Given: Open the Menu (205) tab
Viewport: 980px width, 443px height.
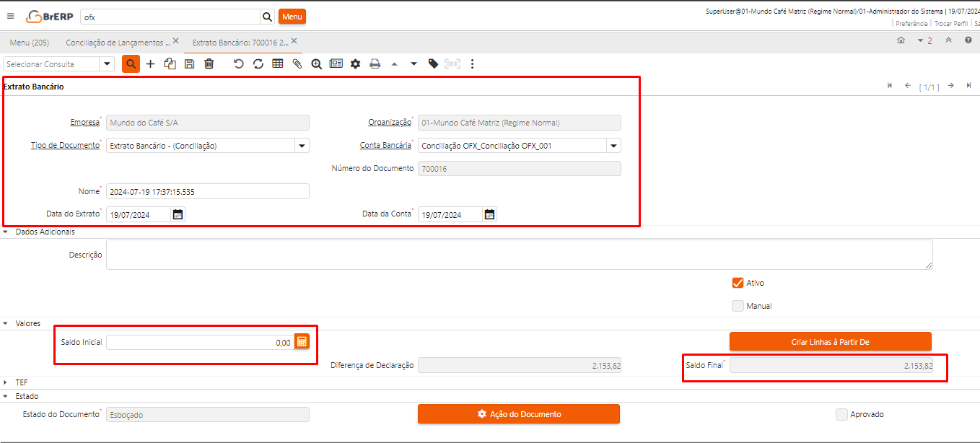Looking at the screenshot, I should 30,43.
